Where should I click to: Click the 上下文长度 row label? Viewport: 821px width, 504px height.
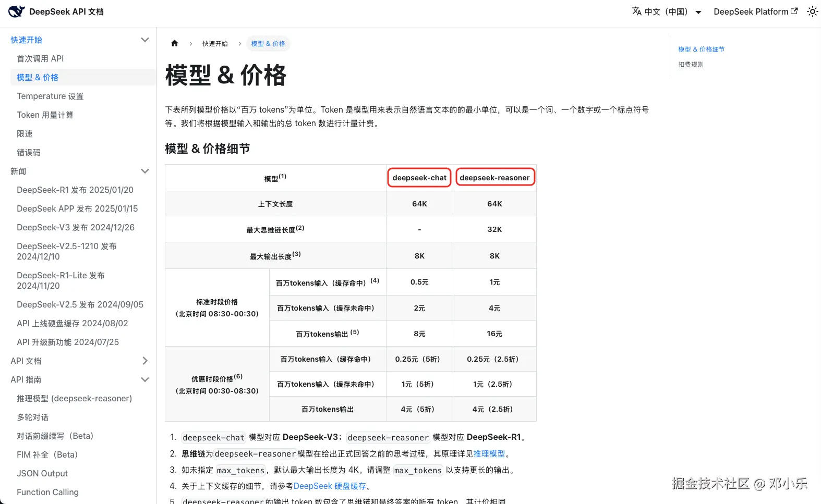275,204
